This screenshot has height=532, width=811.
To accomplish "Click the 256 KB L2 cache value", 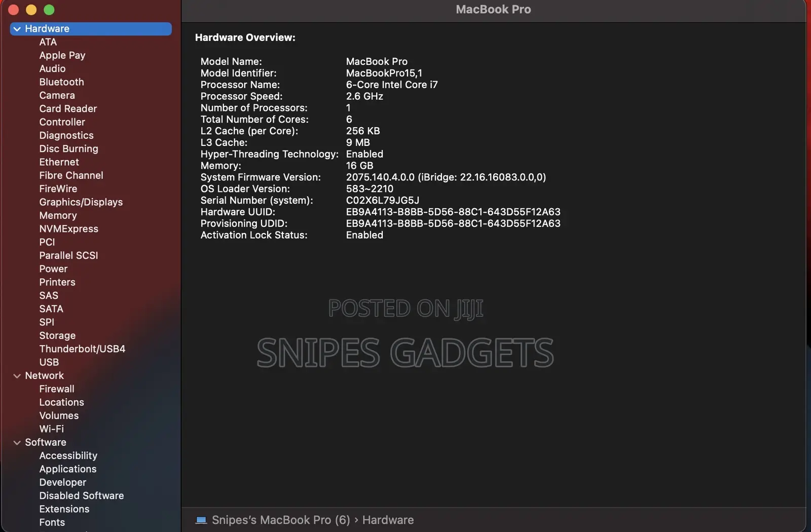I will click(x=363, y=131).
